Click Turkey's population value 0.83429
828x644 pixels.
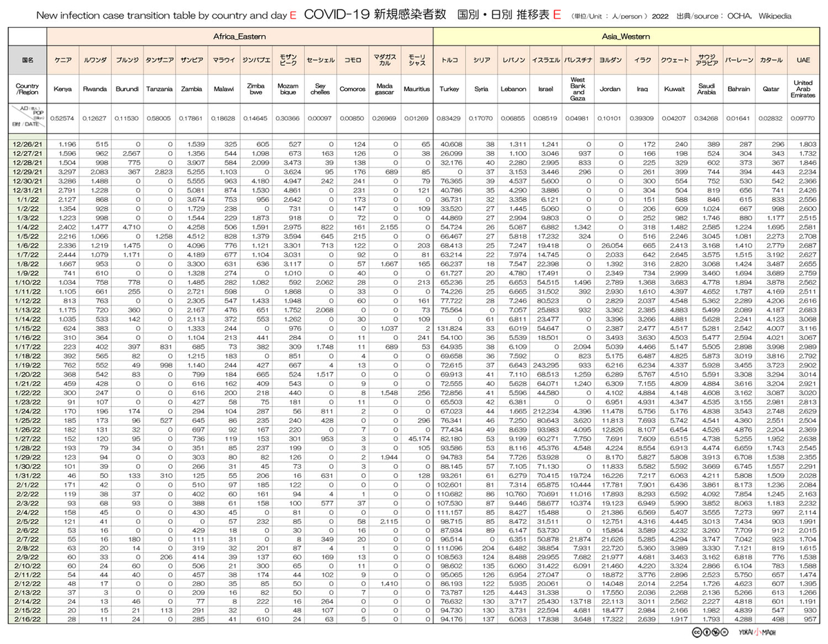click(x=449, y=119)
